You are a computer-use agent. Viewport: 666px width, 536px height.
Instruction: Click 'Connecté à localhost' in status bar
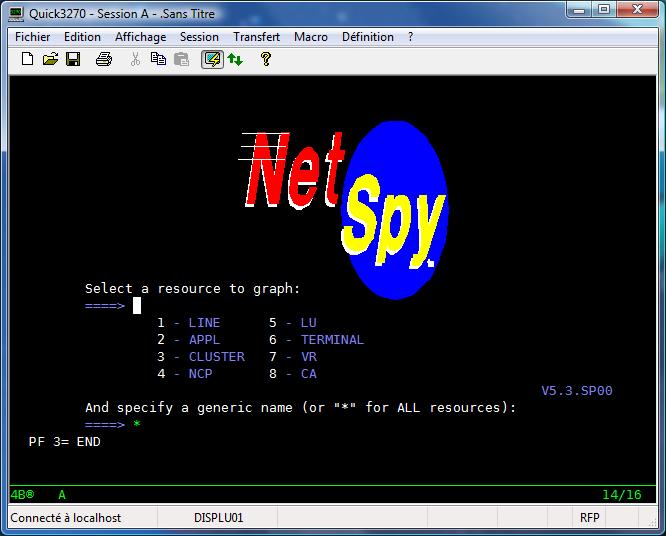point(66,518)
